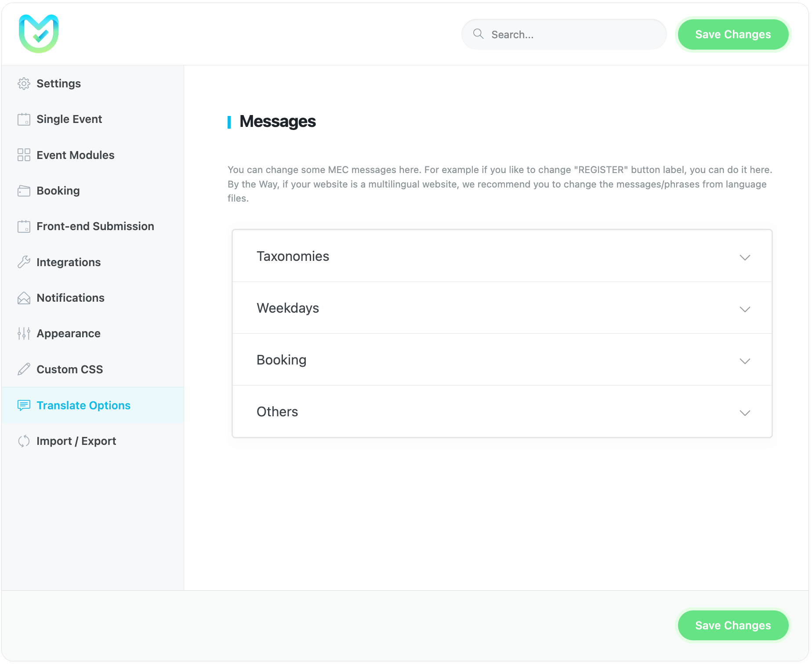Click the Import / Export refresh icon
The image size is (812, 664).
[24, 441]
